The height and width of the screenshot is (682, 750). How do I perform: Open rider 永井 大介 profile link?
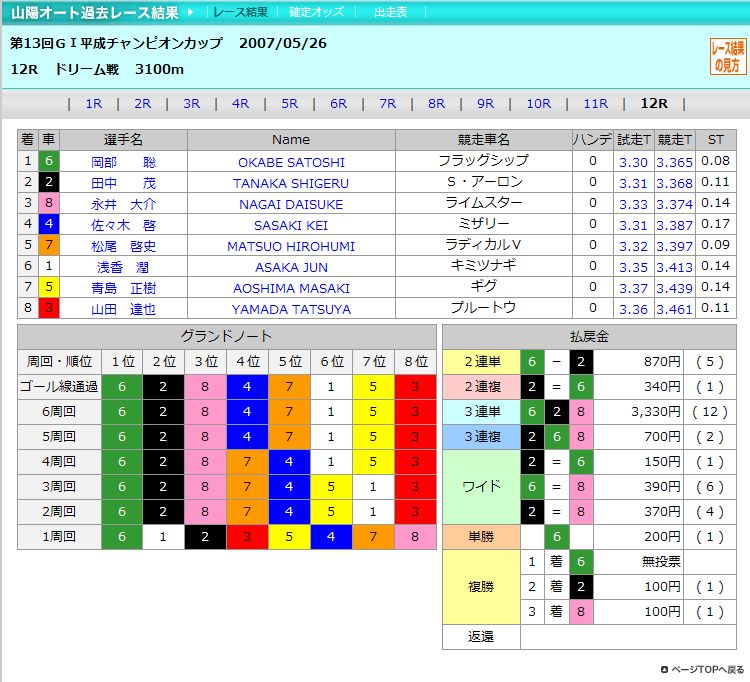tap(123, 205)
